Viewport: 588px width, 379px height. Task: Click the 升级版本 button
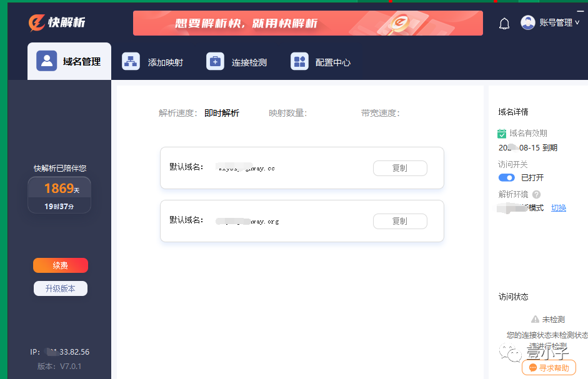point(61,288)
